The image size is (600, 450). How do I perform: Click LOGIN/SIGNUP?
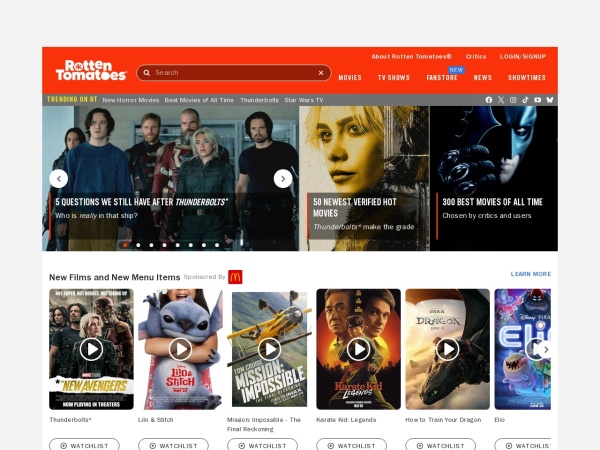(523, 57)
